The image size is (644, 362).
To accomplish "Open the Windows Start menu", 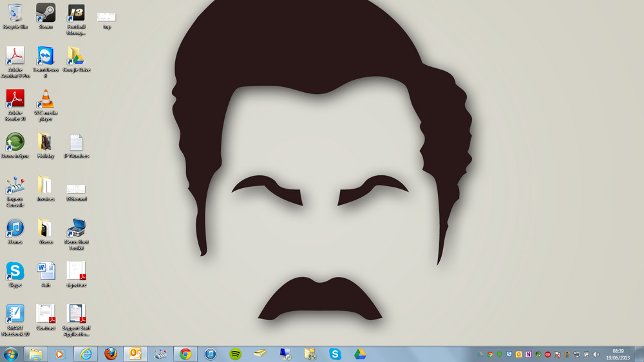I will tap(11, 354).
